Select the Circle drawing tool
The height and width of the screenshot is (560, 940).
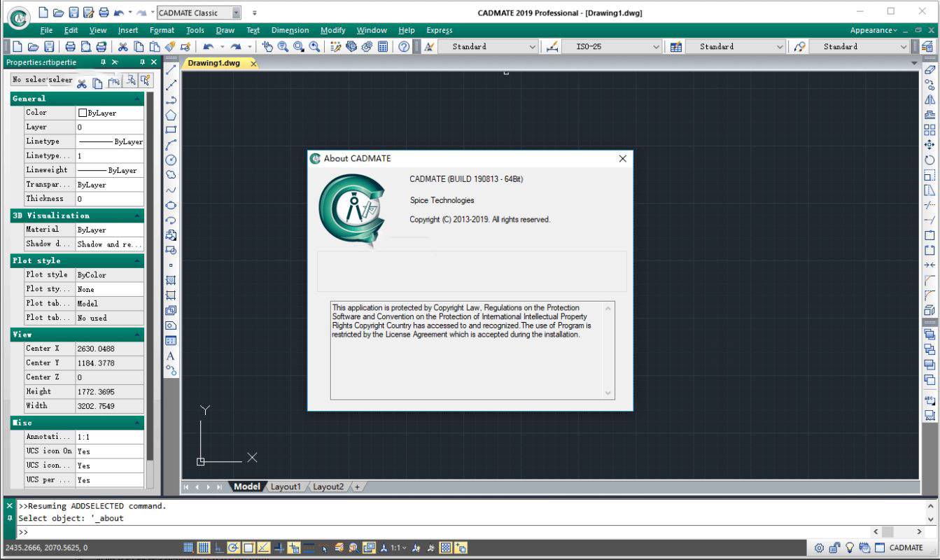click(171, 160)
